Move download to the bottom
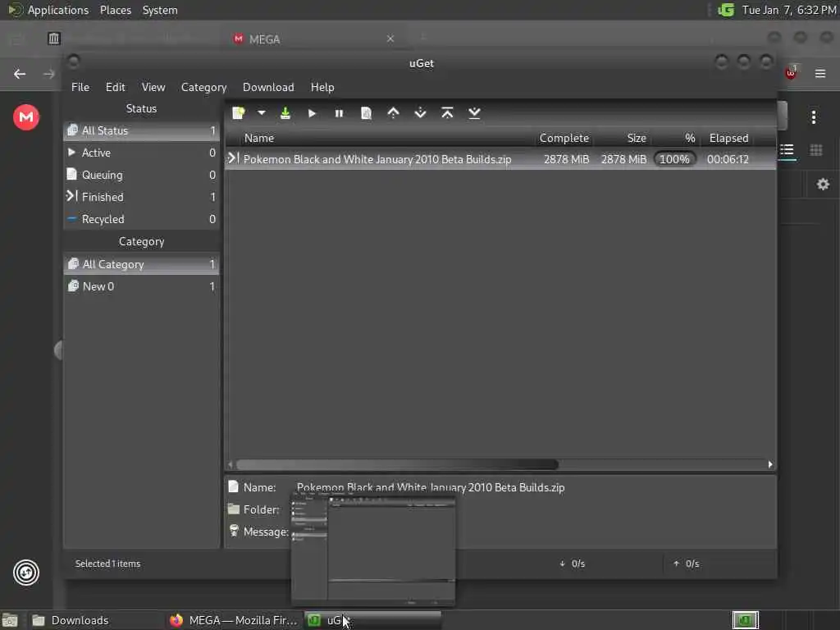 point(474,113)
